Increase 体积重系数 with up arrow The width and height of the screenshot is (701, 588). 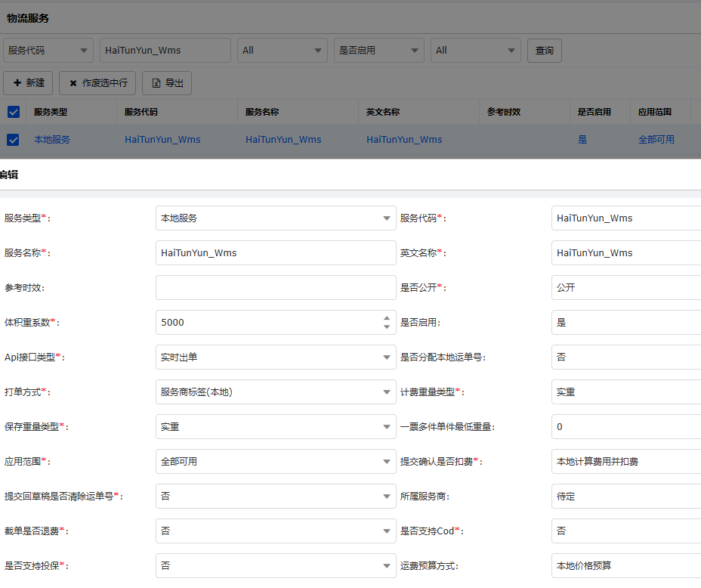pyautogui.click(x=387, y=318)
